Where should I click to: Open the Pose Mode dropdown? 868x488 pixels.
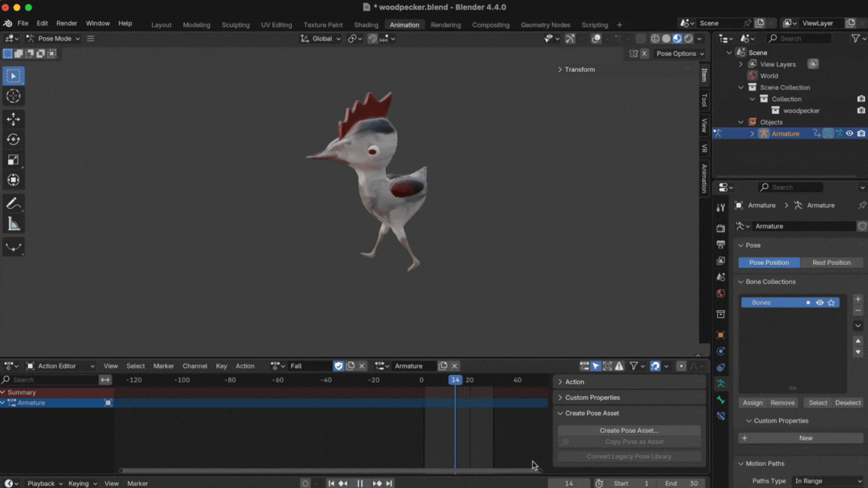pyautogui.click(x=53, y=38)
